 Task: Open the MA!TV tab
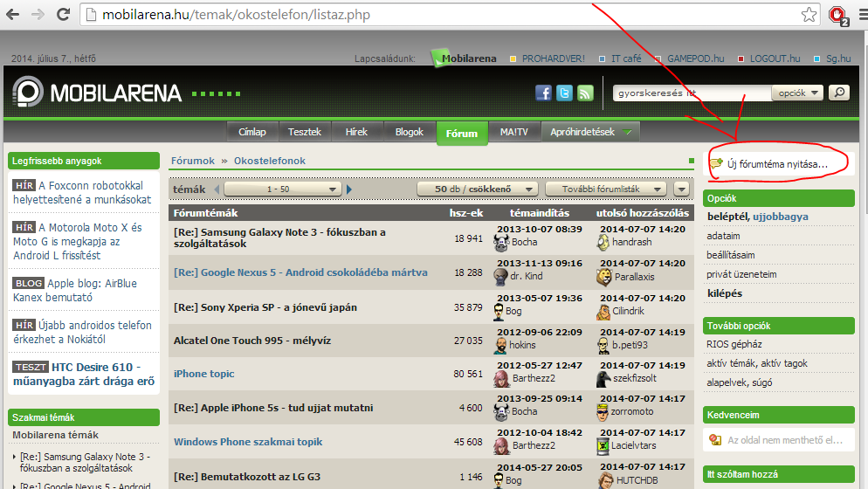click(513, 133)
